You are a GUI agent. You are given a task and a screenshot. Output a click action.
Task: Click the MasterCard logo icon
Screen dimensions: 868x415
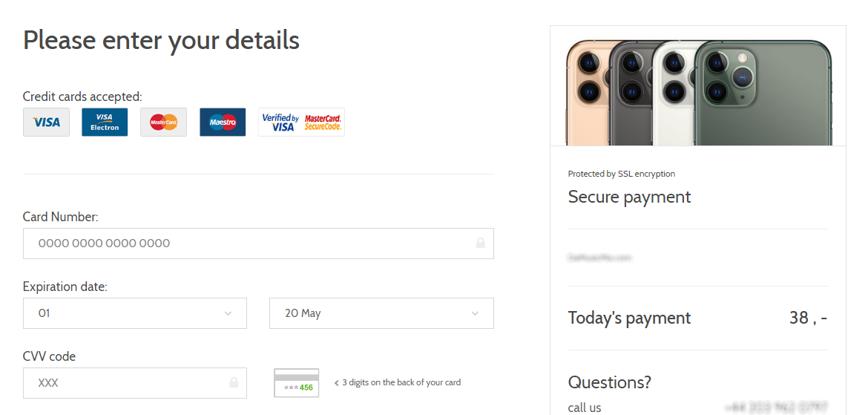click(x=163, y=122)
